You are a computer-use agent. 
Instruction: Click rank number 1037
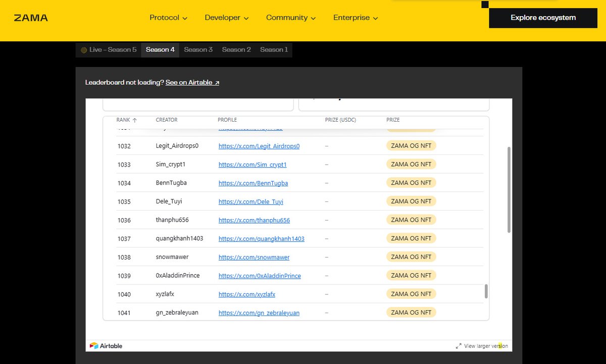click(x=124, y=239)
